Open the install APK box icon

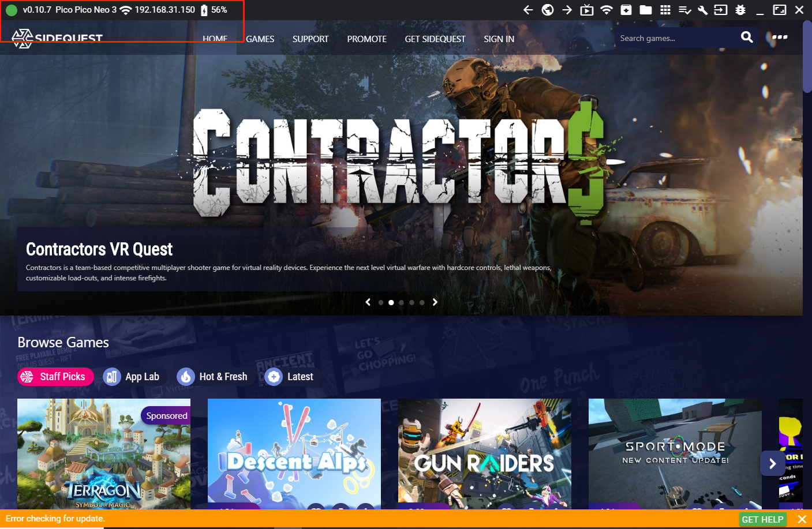coord(626,10)
